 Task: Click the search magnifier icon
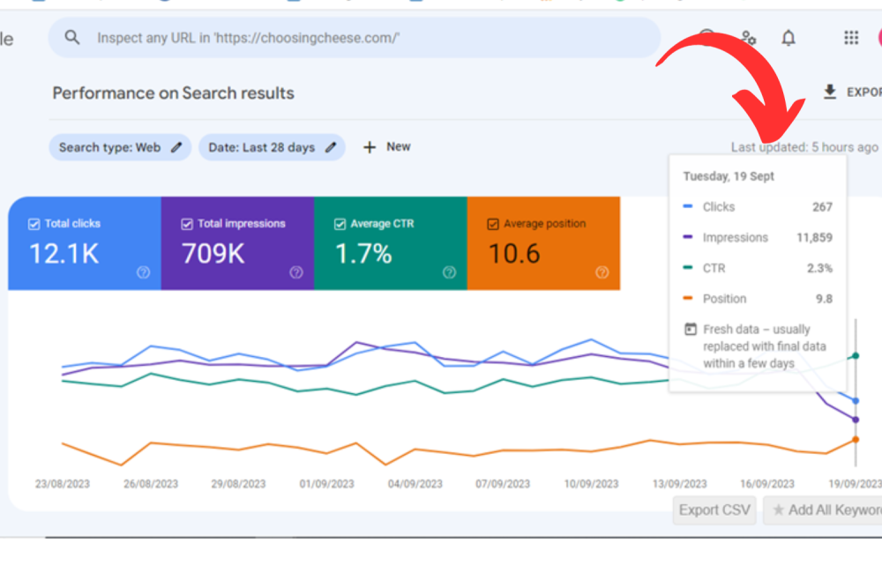coord(73,38)
